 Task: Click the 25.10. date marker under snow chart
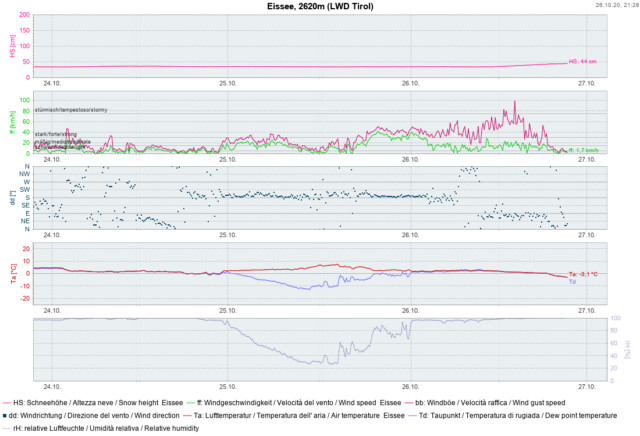coord(229,84)
